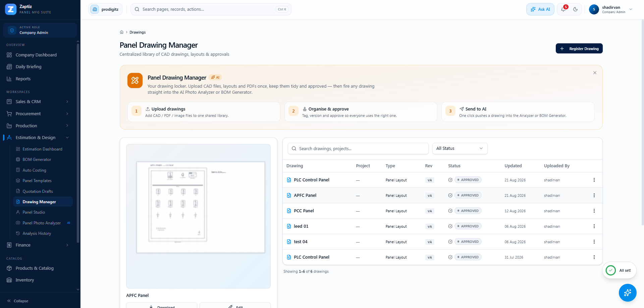The width and height of the screenshot is (644, 308).
Task: Click the Download button under APFC Panel preview
Action: (x=162, y=306)
